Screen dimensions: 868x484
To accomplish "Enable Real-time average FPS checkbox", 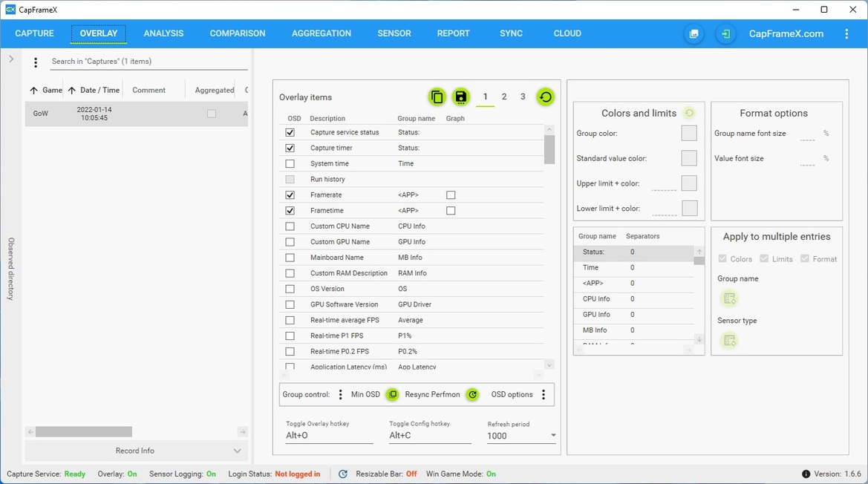I will pyautogui.click(x=290, y=320).
